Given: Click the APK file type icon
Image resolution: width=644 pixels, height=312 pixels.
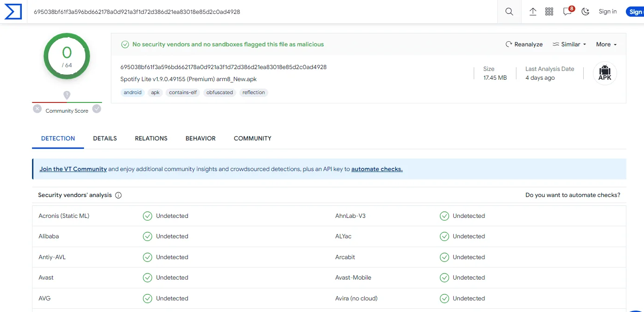Looking at the screenshot, I should click(x=605, y=73).
